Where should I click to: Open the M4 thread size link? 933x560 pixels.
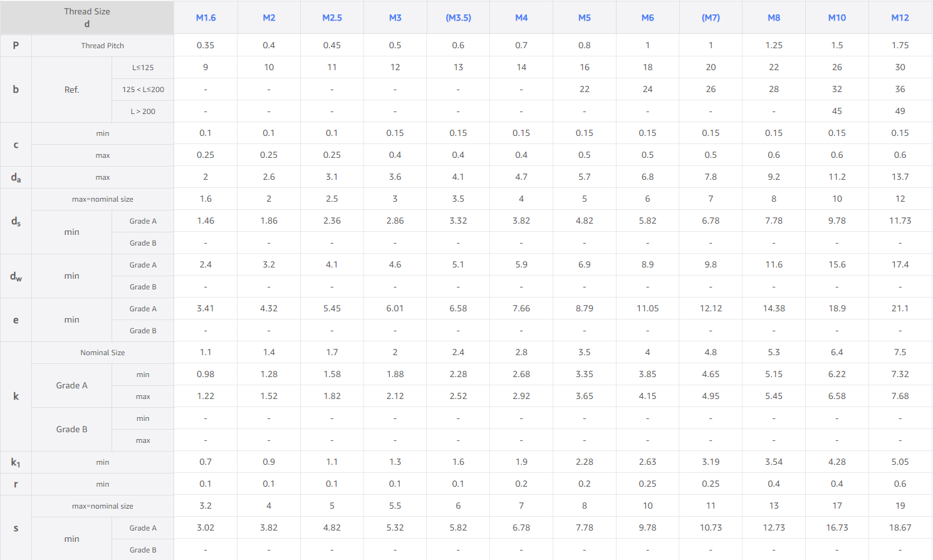(521, 18)
